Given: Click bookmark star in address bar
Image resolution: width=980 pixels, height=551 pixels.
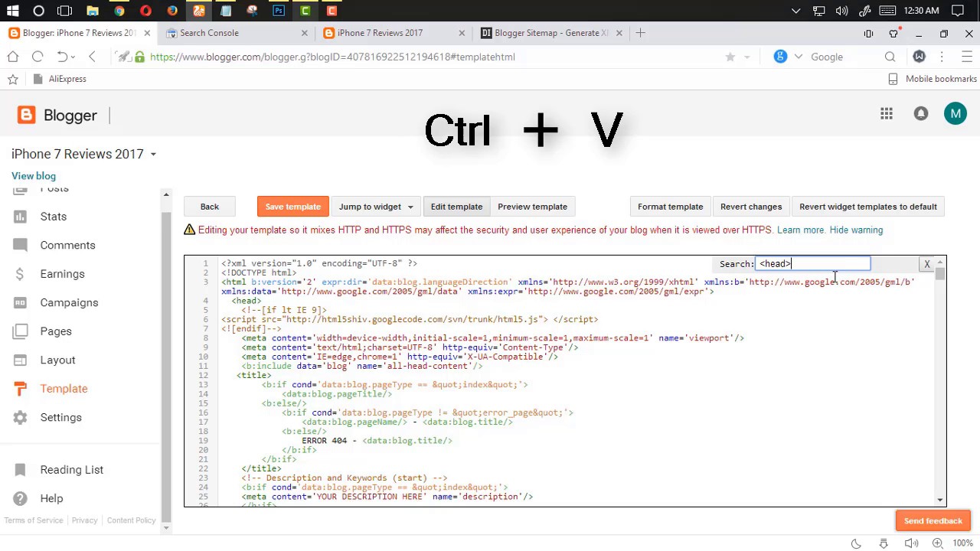Looking at the screenshot, I should tap(730, 57).
